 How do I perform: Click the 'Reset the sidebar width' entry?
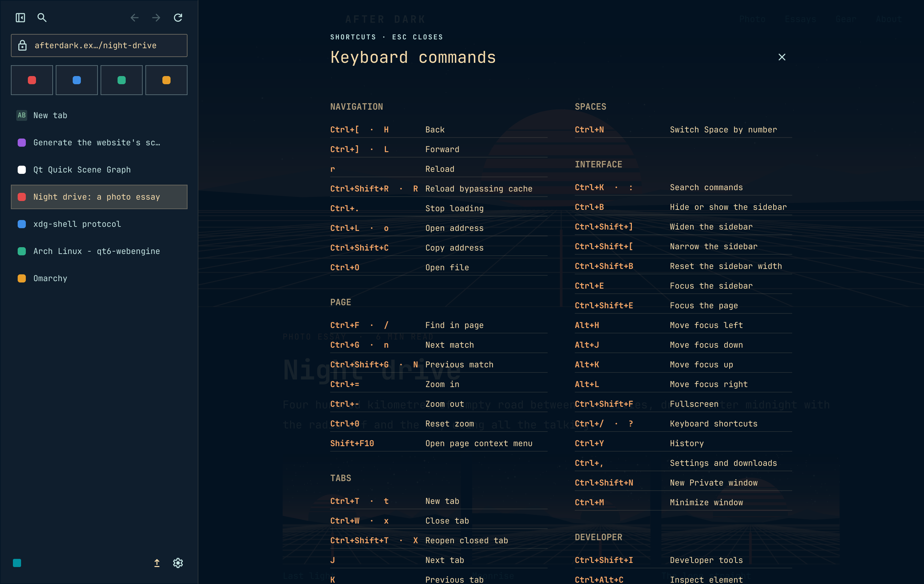tap(683, 266)
